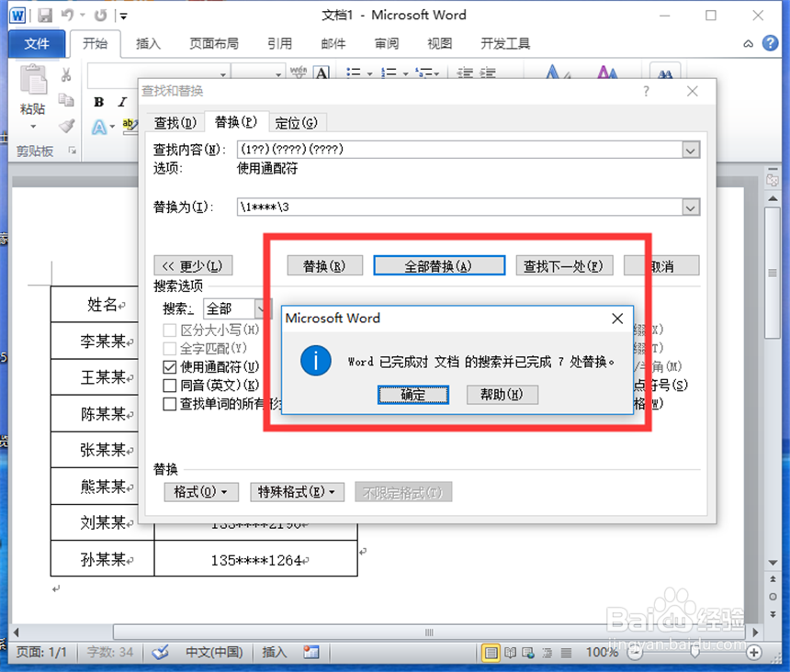Screen dimensions: 790x672
Task: Switch to Print Layout view icon
Action: point(491,653)
